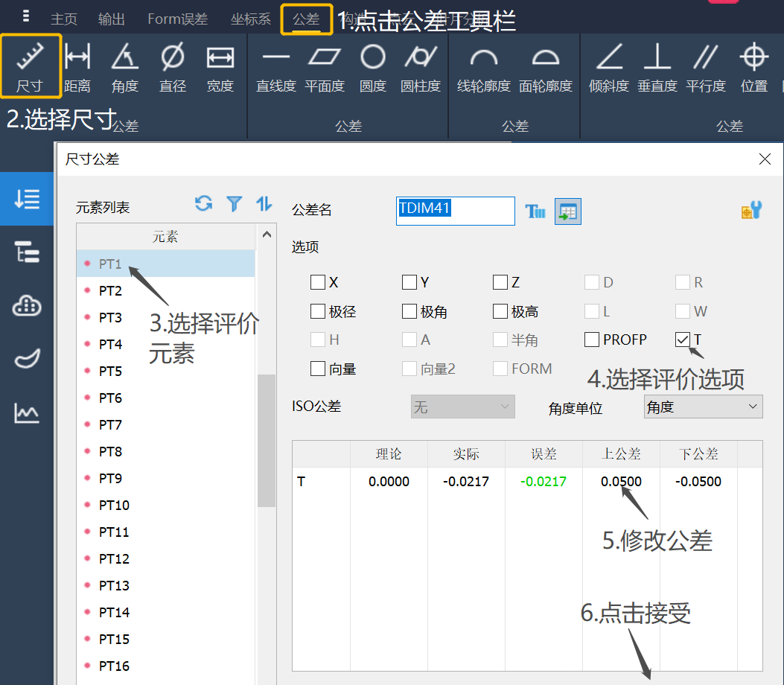The image size is (784, 685).
Task: Click the refresh icon above the element list
Action: point(203,203)
